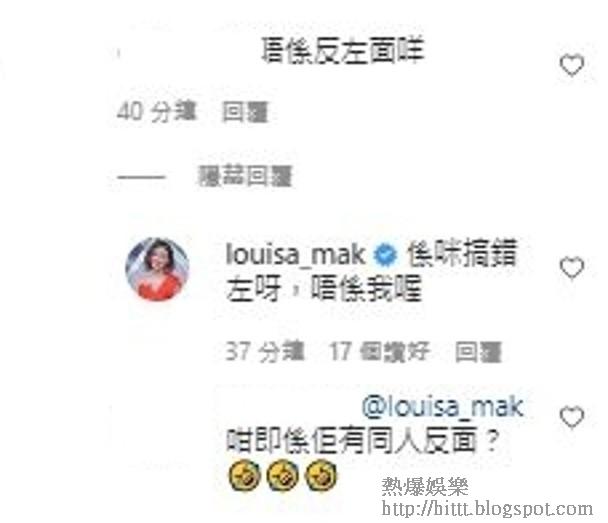This screenshot has width=608, height=523.
Task: Click the 40 分鐘 timestamp
Action: (157, 112)
